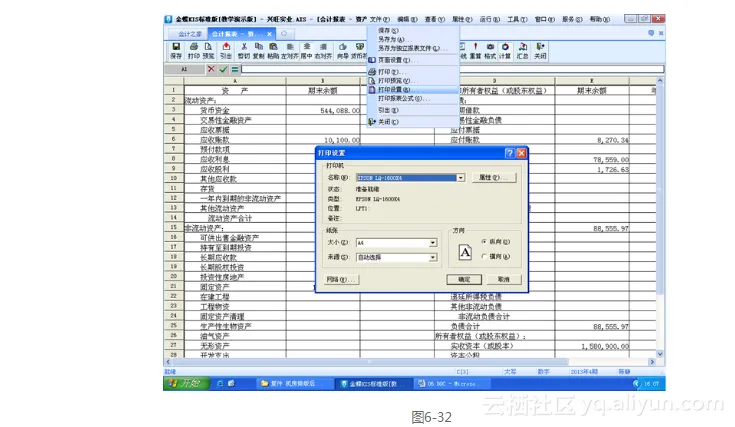Screen dimensions: 735x427
Task: Click the 预览 (Preview) toolbar icon
Action: 208,51
